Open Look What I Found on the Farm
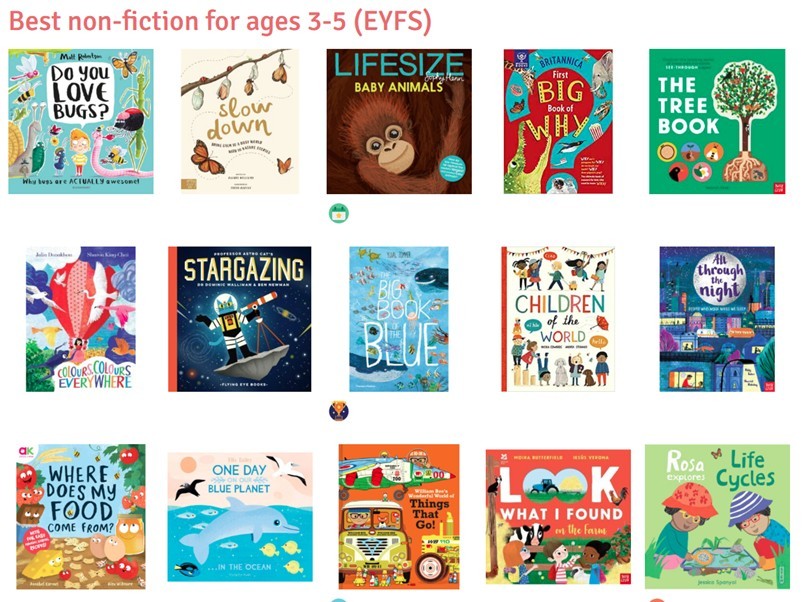This screenshot has width=804, height=602. coord(558,517)
